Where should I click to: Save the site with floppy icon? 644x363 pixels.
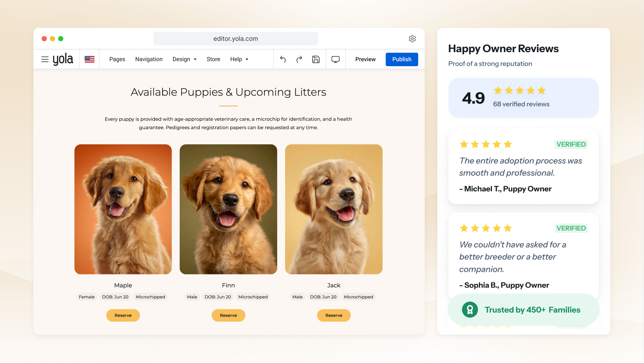[316, 59]
